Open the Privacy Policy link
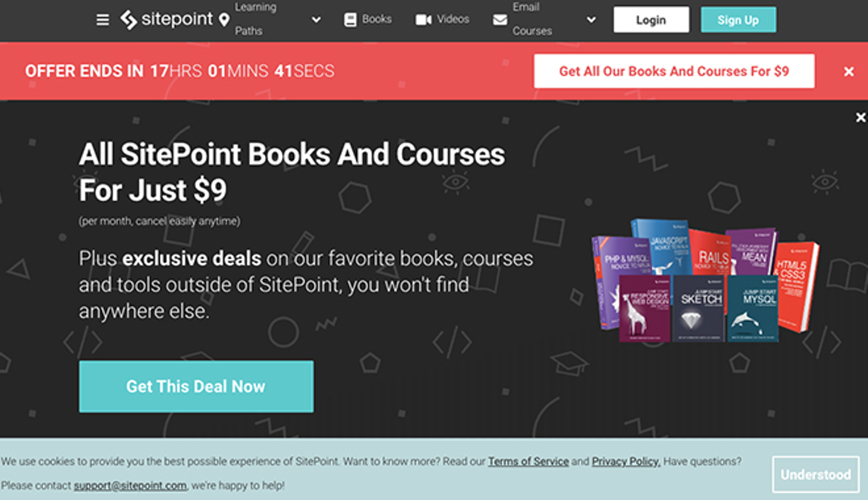Screen dimensions: 868x500 coord(626,461)
